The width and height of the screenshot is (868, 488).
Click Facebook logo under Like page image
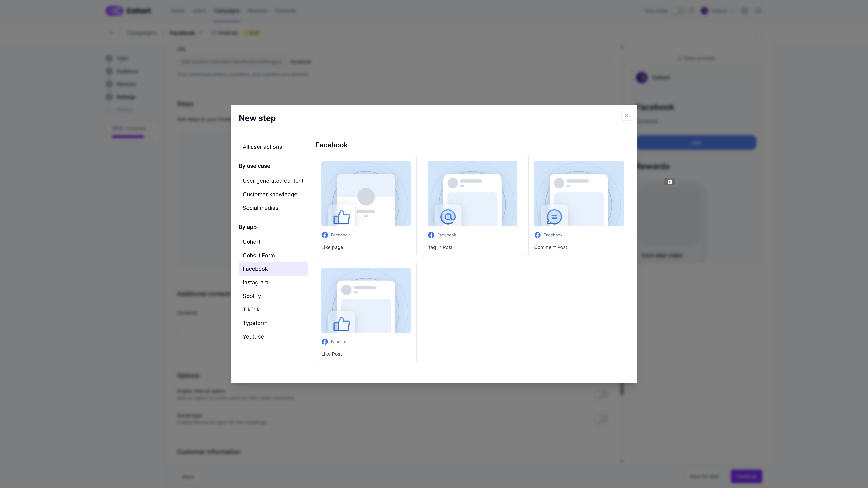pyautogui.click(x=324, y=235)
